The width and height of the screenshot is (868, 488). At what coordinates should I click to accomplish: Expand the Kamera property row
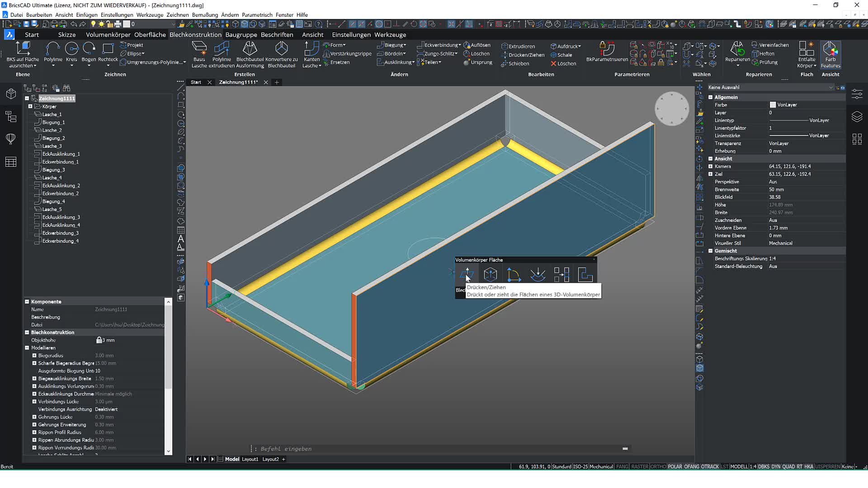pyautogui.click(x=710, y=166)
